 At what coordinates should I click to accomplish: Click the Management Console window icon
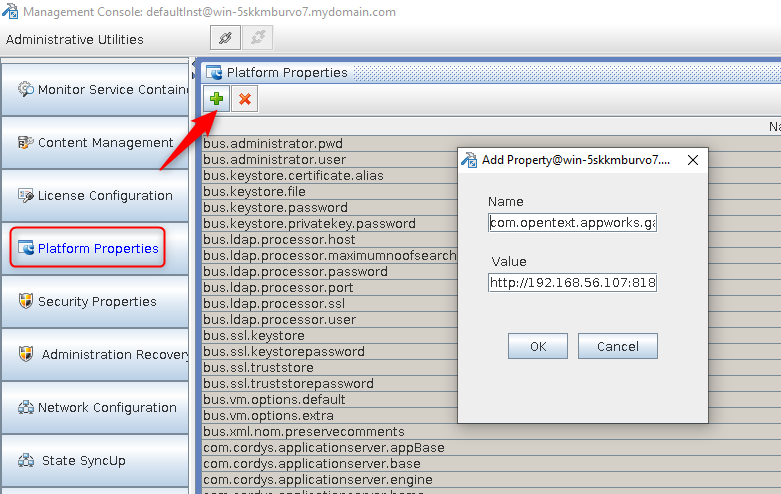[9, 11]
